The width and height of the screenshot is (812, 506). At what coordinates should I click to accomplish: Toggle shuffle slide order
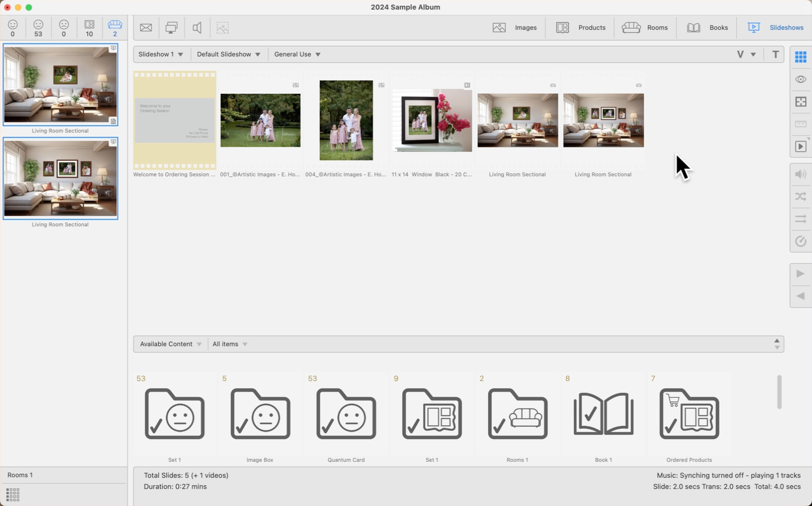pos(800,197)
